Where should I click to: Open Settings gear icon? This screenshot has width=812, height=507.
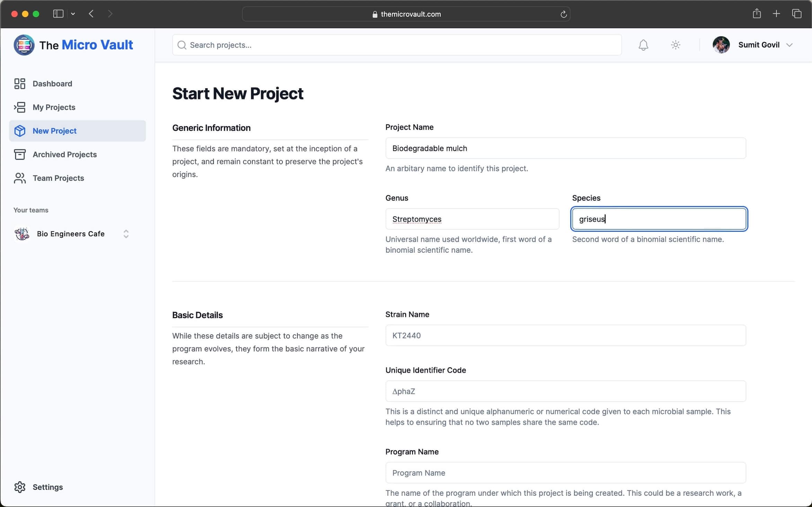coord(20,487)
